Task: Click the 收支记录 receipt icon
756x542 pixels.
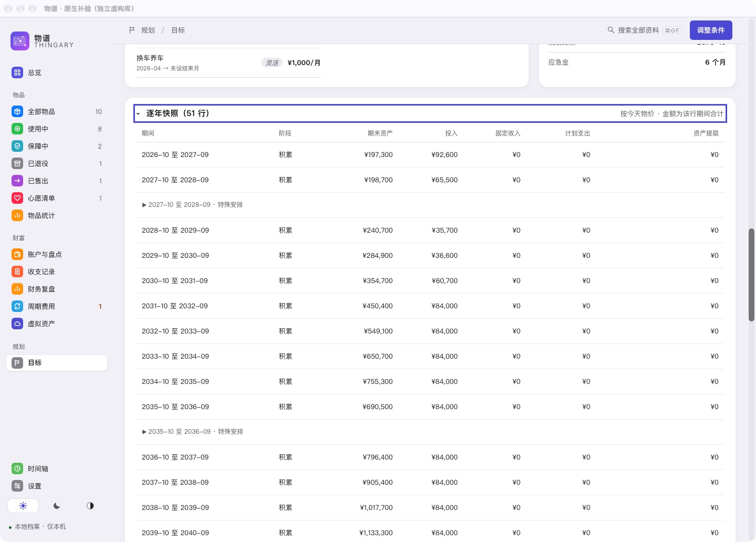Action: [x=17, y=272]
